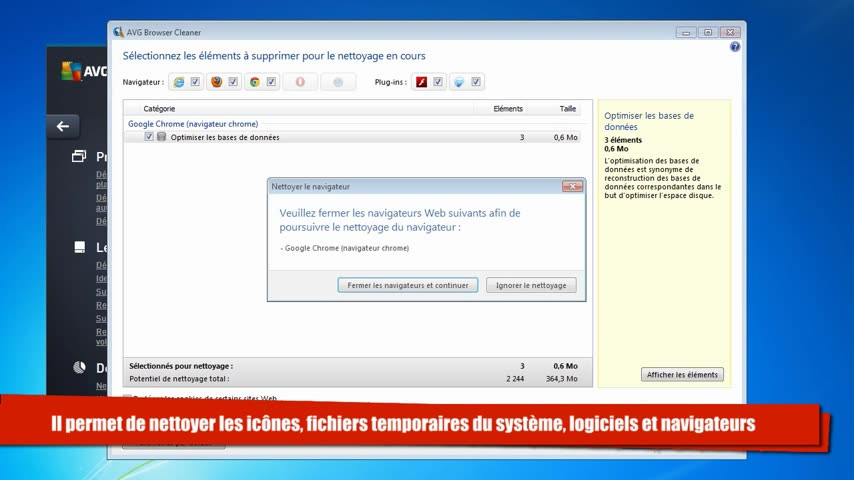Toggle the Chrome checkbox

coord(271,82)
